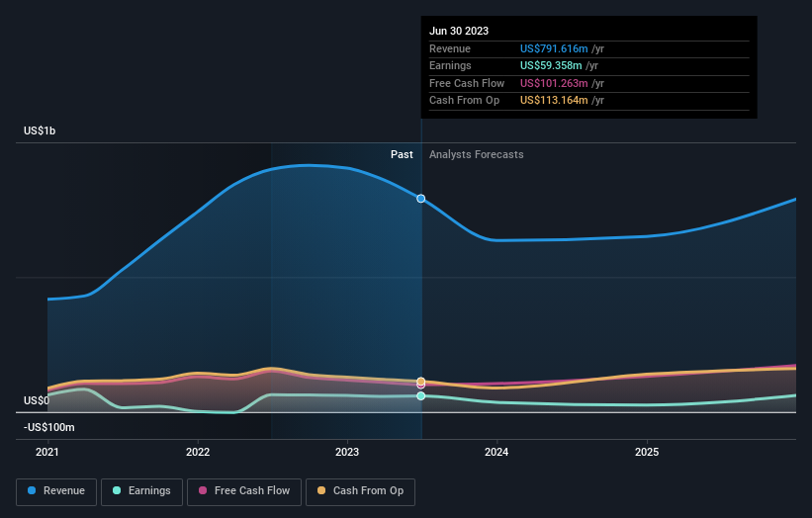
Task: Toggle the Cash From Op legend button
Action: [x=360, y=491]
